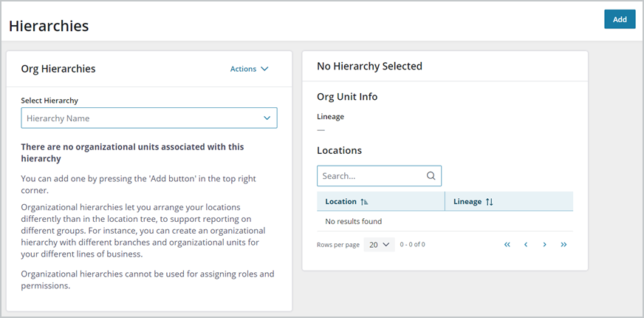Open the Rows per page dropdown

click(x=379, y=245)
